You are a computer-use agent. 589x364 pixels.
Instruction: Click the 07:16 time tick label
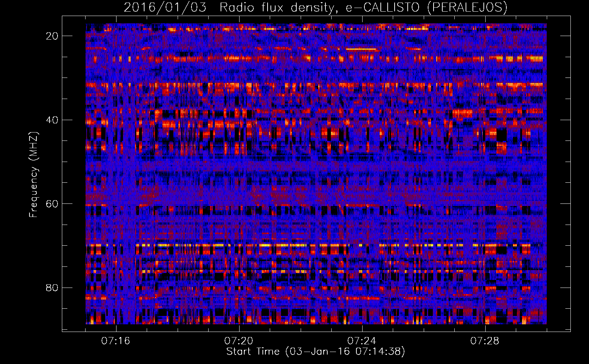pos(116,341)
